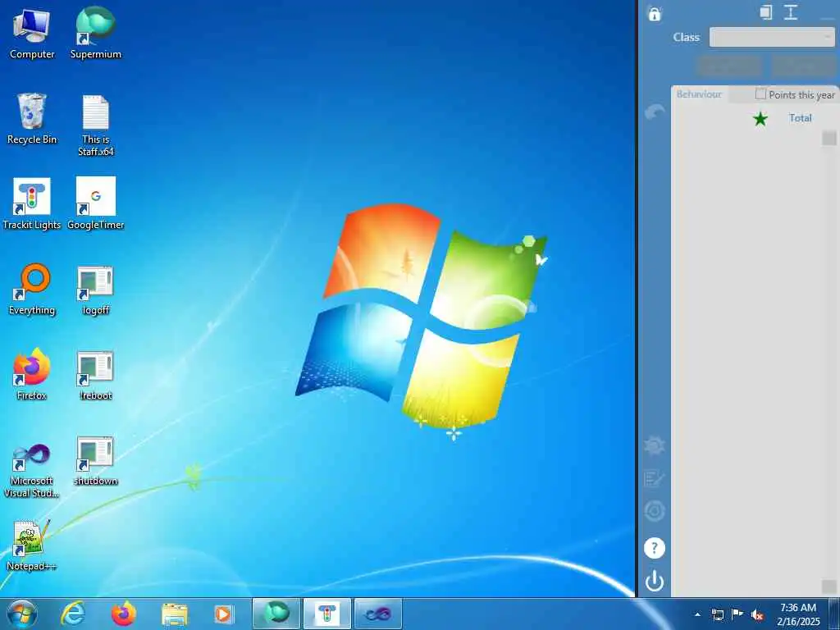Open the gear settings in Trackit sidebar
This screenshot has width=840, height=630.
coord(655,445)
